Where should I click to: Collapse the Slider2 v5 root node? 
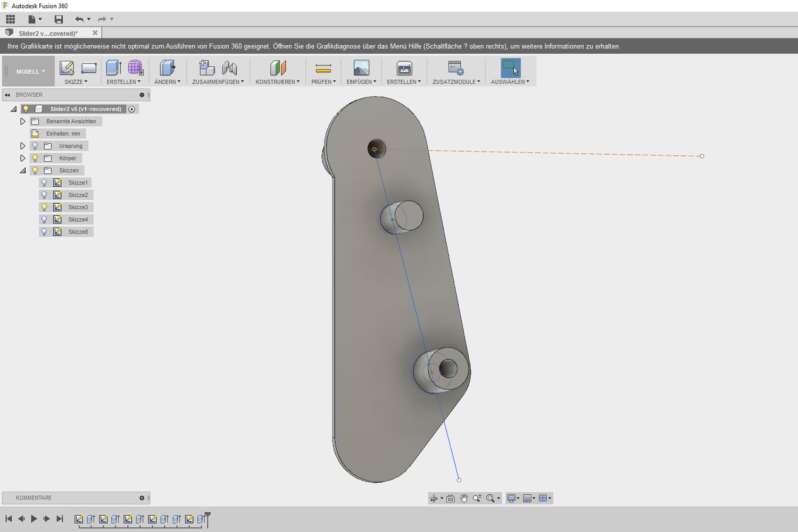click(x=13, y=109)
